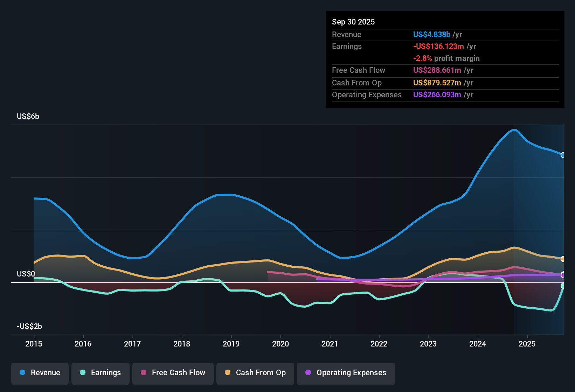The image size is (575, 392).
Task: Select the blue Revenue legend dot icon
Action: coord(22,373)
